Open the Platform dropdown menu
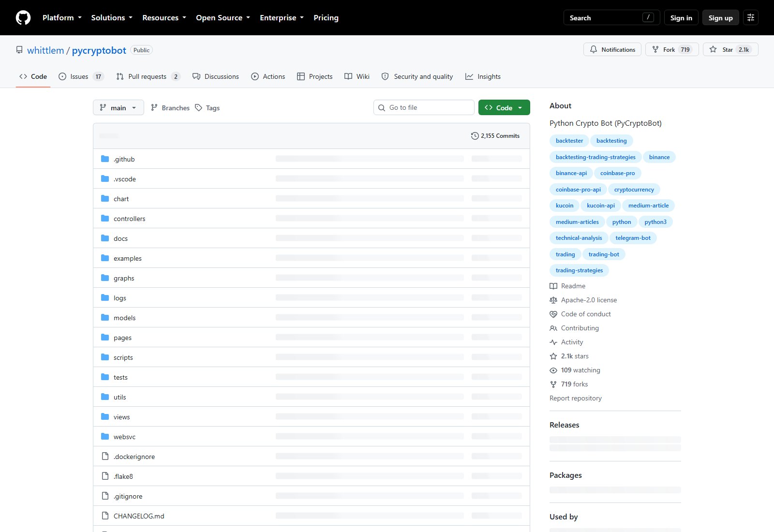The width and height of the screenshot is (774, 532). click(x=62, y=18)
